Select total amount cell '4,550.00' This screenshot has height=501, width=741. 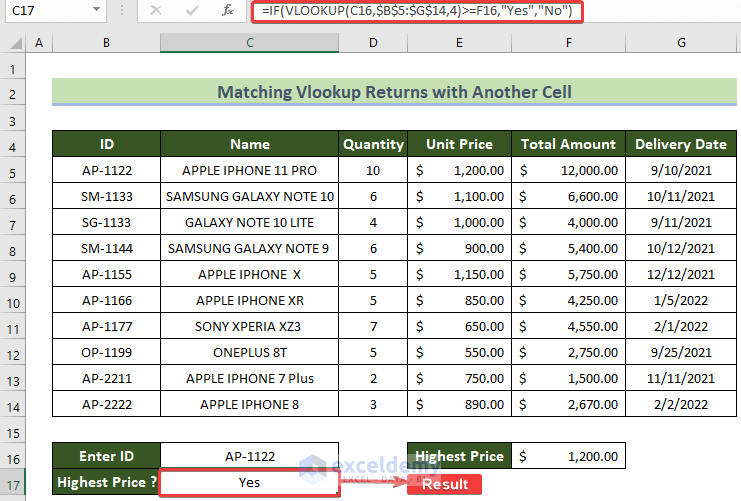point(569,326)
